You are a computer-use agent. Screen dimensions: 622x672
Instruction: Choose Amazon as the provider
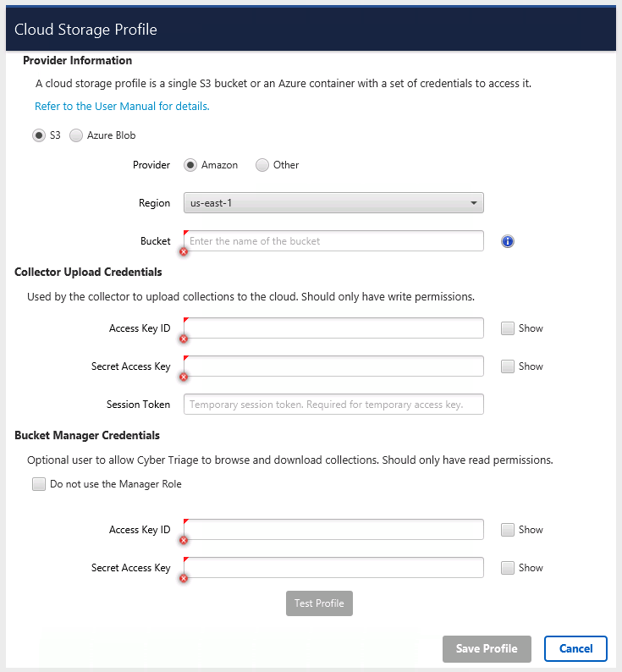[x=190, y=165]
